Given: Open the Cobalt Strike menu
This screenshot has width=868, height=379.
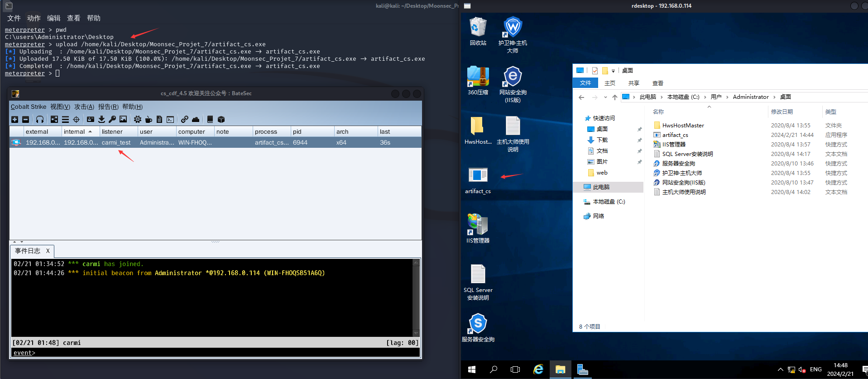Looking at the screenshot, I should pos(29,107).
